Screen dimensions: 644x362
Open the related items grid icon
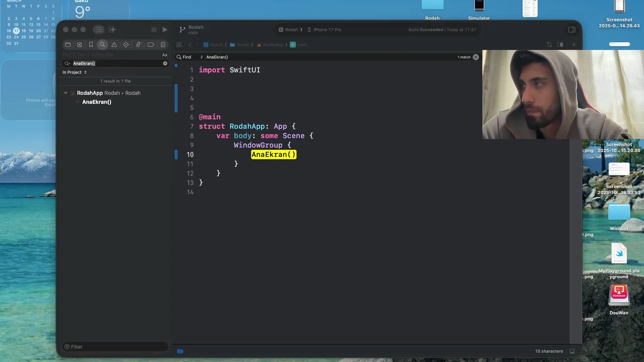[x=179, y=45]
